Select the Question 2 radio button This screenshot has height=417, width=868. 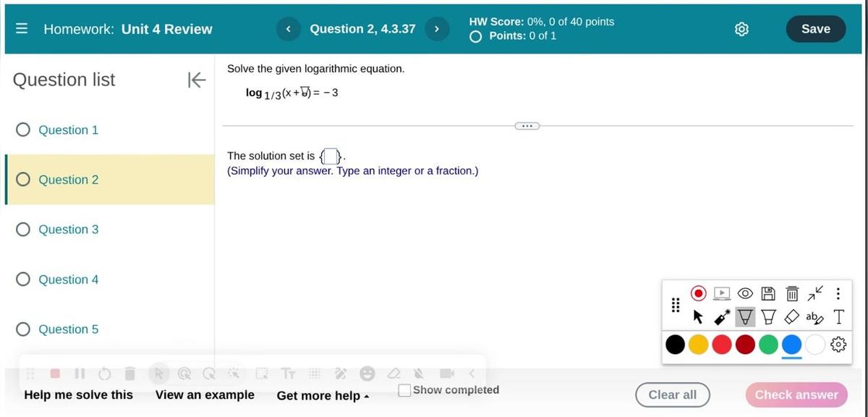[x=22, y=180]
